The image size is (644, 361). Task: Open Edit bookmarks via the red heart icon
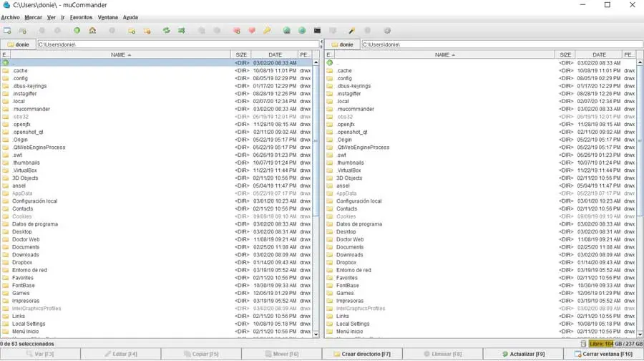252,30
